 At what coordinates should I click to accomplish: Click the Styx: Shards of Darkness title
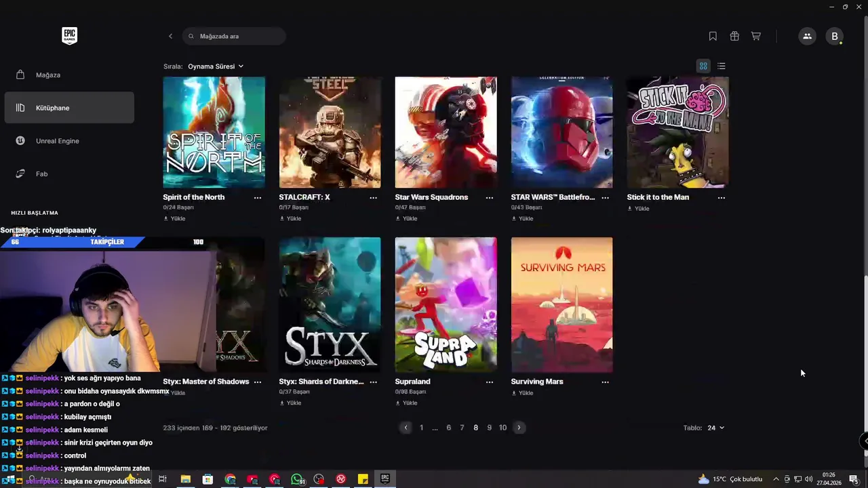click(x=321, y=382)
